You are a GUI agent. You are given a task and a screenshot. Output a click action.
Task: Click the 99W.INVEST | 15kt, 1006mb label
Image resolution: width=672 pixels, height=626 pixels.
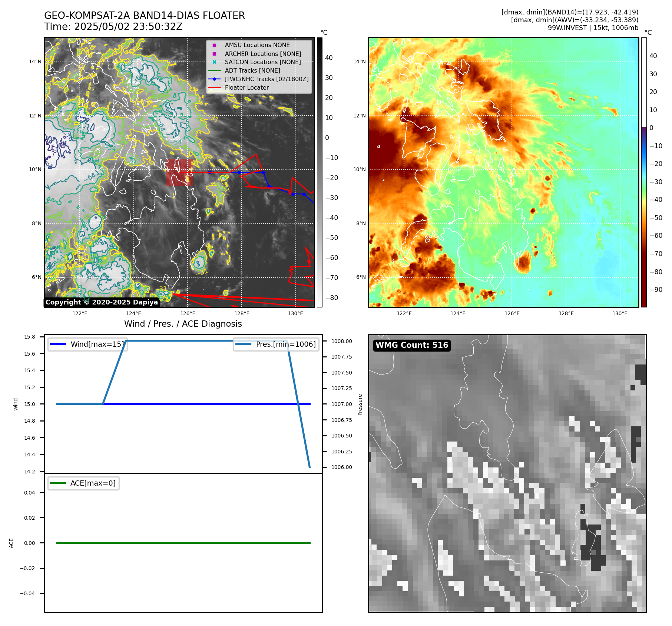coord(593,28)
